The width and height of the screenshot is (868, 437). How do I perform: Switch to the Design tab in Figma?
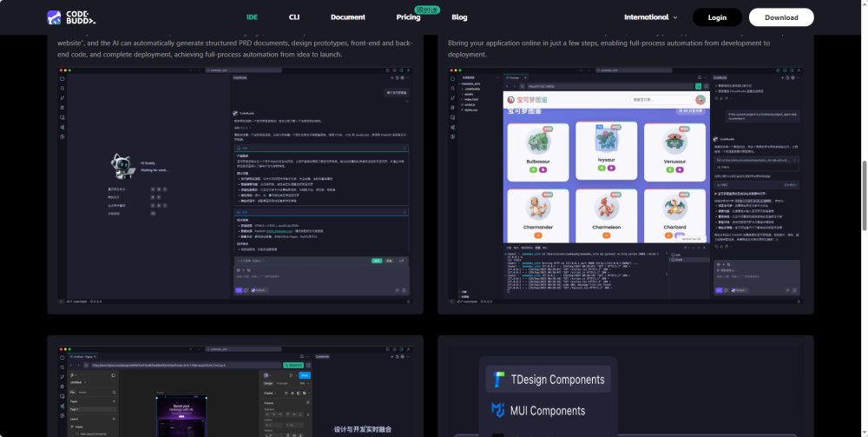click(x=268, y=383)
